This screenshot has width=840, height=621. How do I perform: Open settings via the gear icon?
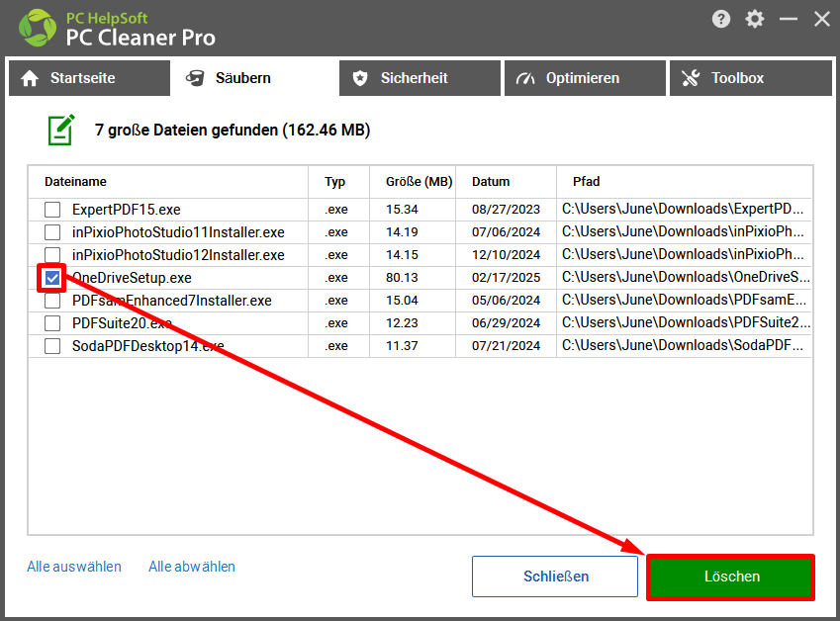755,19
